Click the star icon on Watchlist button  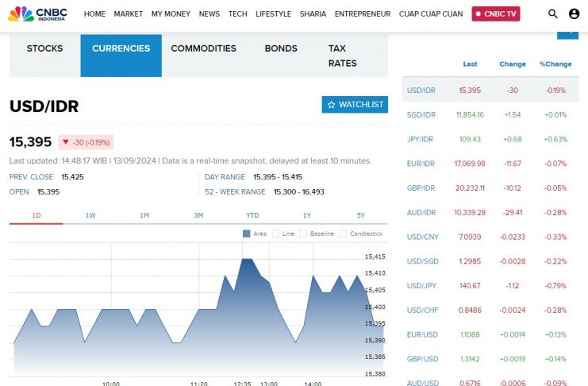pos(331,105)
